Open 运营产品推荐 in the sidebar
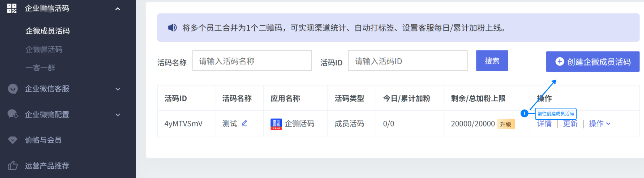Image resolution: width=644 pixels, height=178 pixels. point(47,165)
